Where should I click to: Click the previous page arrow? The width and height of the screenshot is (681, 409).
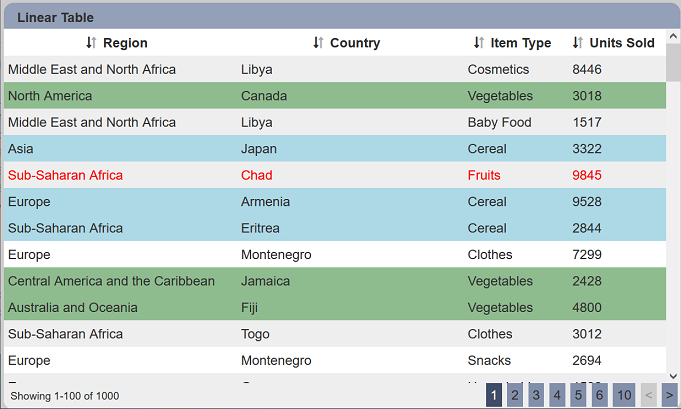pos(648,395)
